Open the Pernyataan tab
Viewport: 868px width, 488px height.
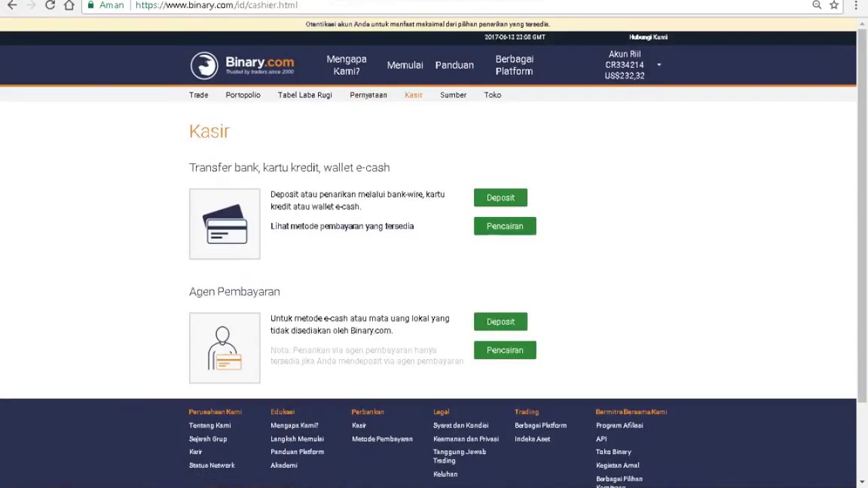coord(368,95)
